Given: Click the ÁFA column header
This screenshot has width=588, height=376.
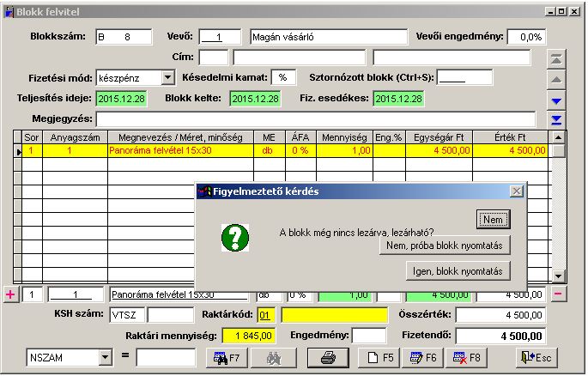Looking at the screenshot, I should pyautogui.click(x=300, y=137).
